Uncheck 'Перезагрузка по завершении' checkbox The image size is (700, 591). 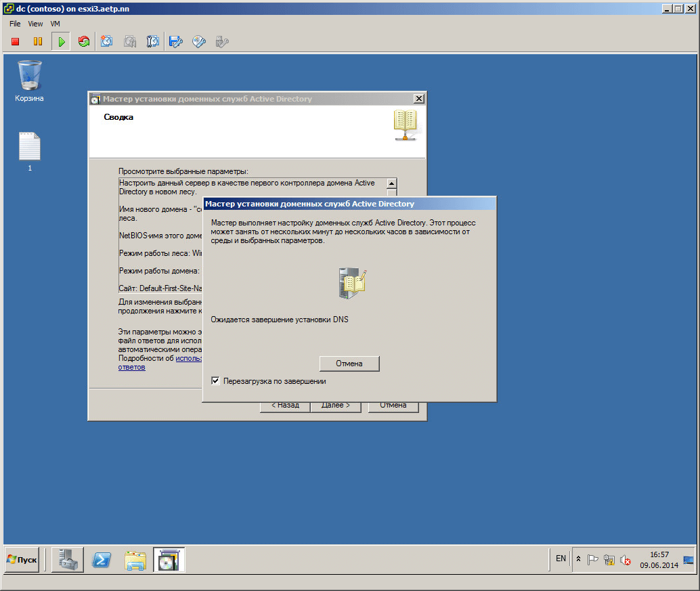[215, 381]
